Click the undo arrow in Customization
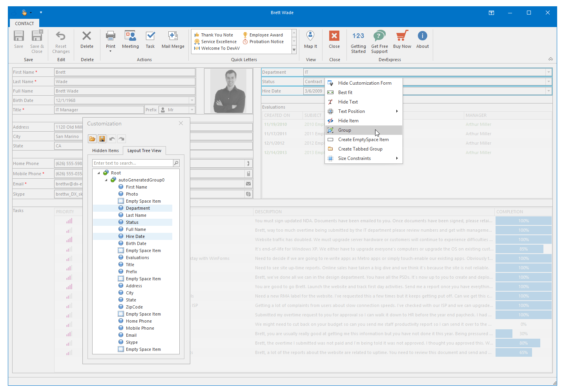The height and width of the screenshot is (392, 565). pos(112,139)
